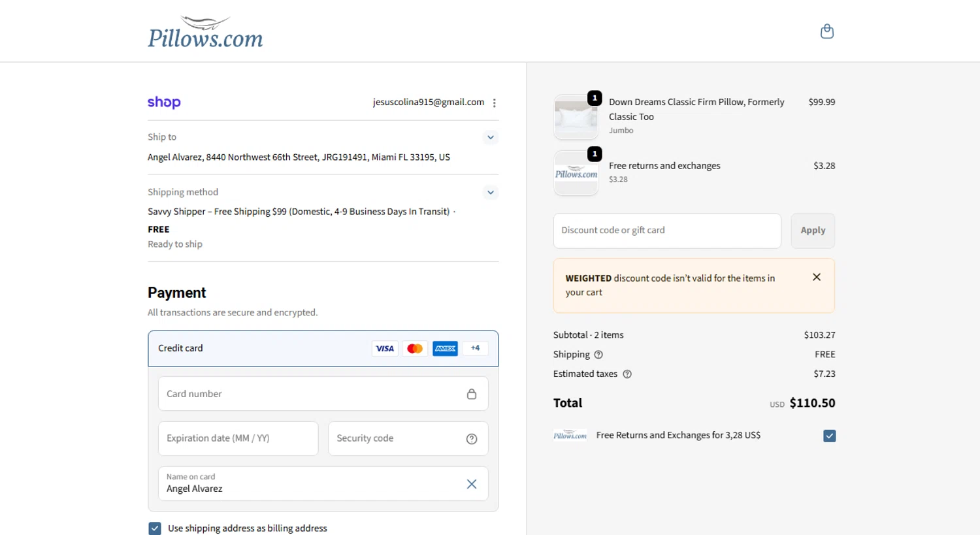Click the account email jesuscolina915@gmail.com

429,102
